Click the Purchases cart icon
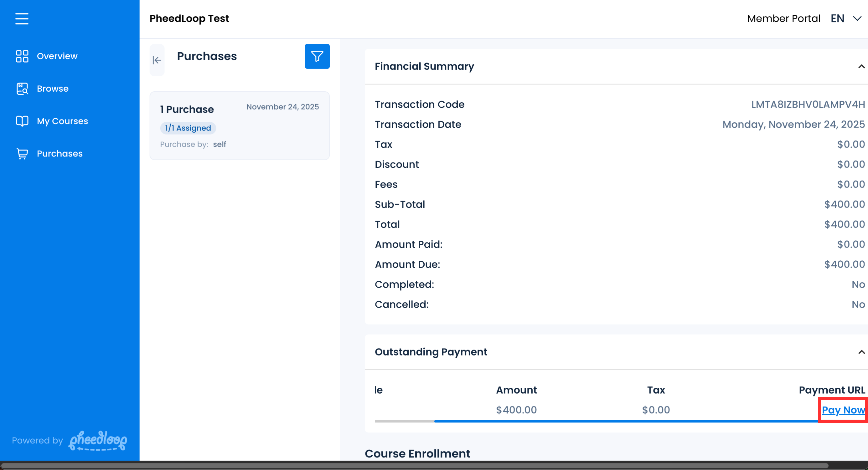This screenshot has height=470, width=868. pyautogui.click(x=22, y=154)
